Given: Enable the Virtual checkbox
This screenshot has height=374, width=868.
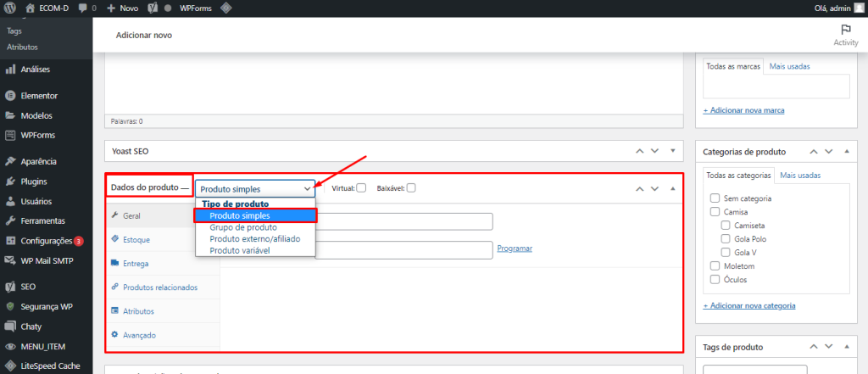Looking at the screenshot, I should tap(361, 187).
